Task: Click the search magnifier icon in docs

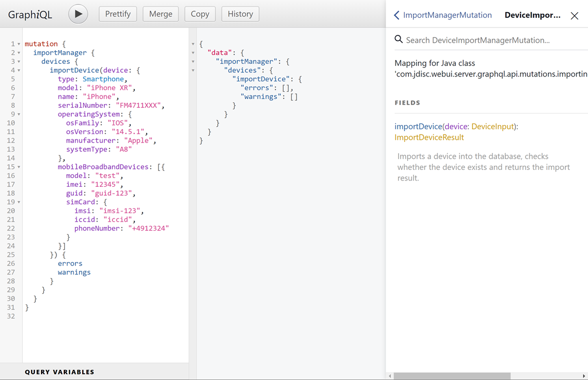Action: (x=399, y=40)
